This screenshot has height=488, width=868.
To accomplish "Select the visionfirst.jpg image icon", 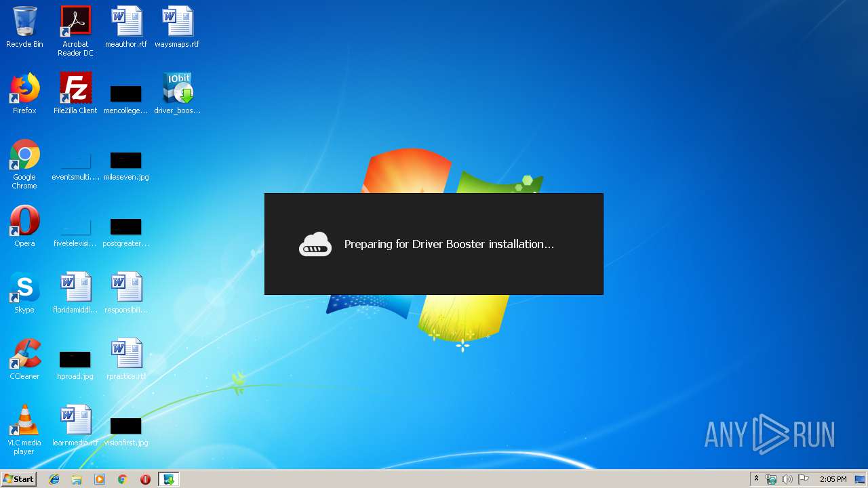I will [126, 426].
